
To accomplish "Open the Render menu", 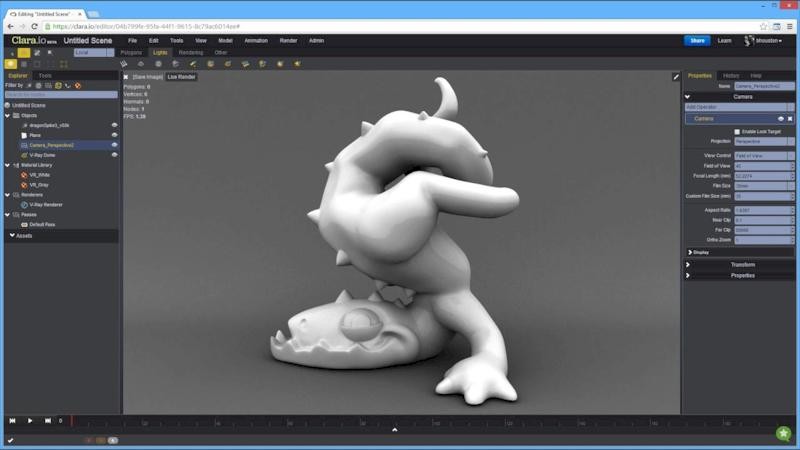I will click(288, 41).
